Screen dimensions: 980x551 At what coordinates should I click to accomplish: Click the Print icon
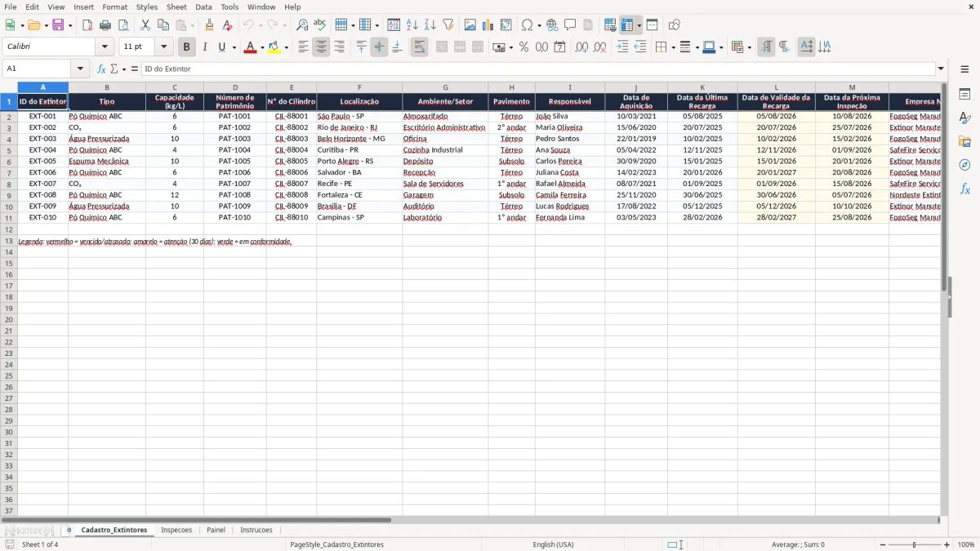click(x=105, y=25)
